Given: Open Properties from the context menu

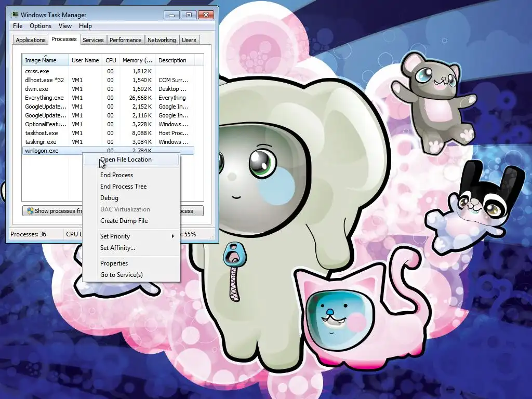Looking at the screenshot, I should click(x=131, y=263).
